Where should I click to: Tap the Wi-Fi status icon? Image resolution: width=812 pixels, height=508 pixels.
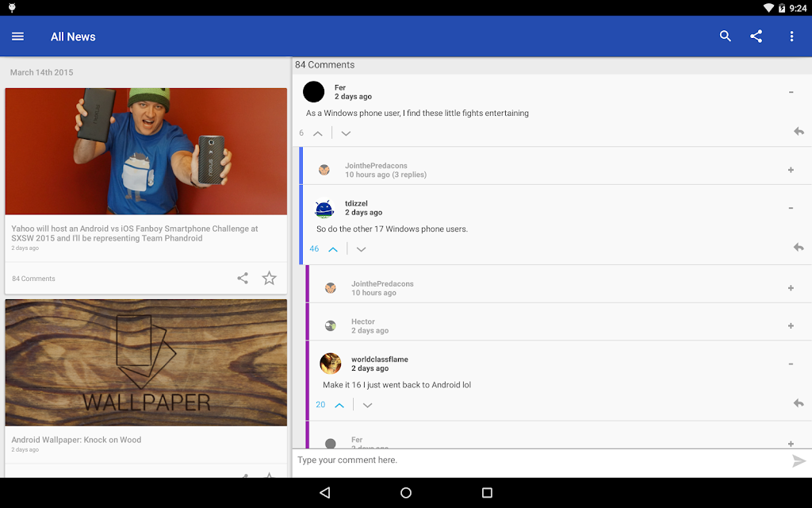(x=769, y=8)
